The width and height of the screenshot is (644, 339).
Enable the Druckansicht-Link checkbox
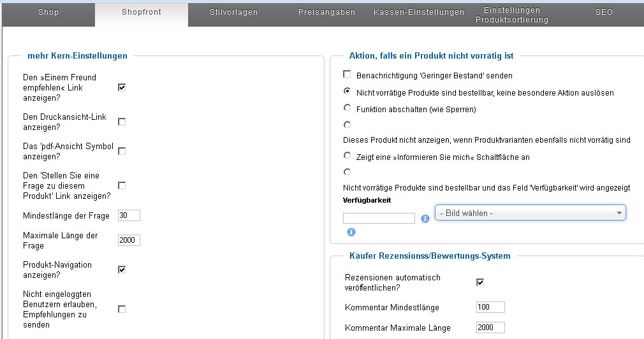tap(122, 122)
